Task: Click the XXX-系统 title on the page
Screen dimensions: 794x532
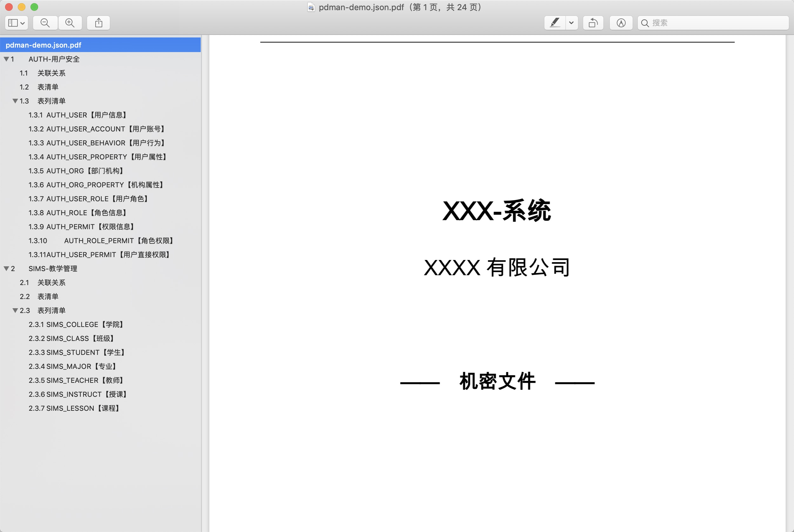Action: point(497,211)
